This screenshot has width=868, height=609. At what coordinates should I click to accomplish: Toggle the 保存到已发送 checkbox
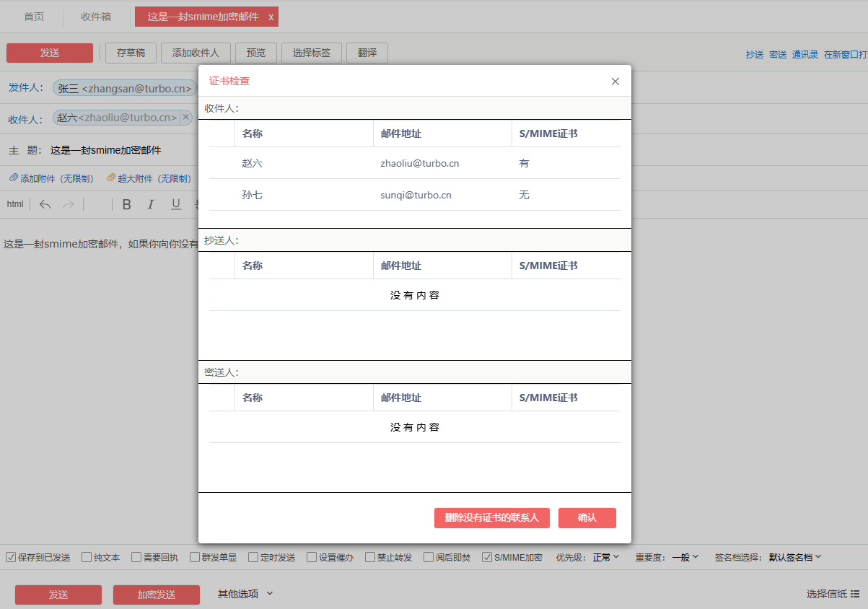[x=11, y=557]
